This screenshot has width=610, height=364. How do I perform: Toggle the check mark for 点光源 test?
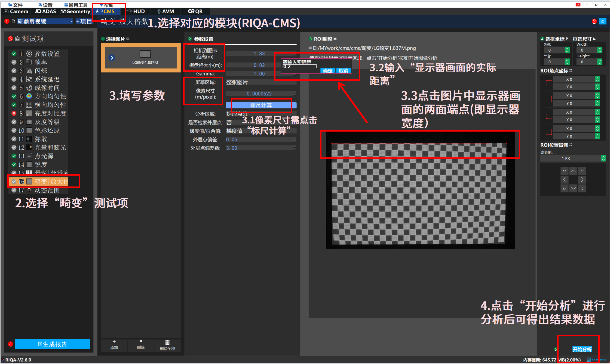14,156
